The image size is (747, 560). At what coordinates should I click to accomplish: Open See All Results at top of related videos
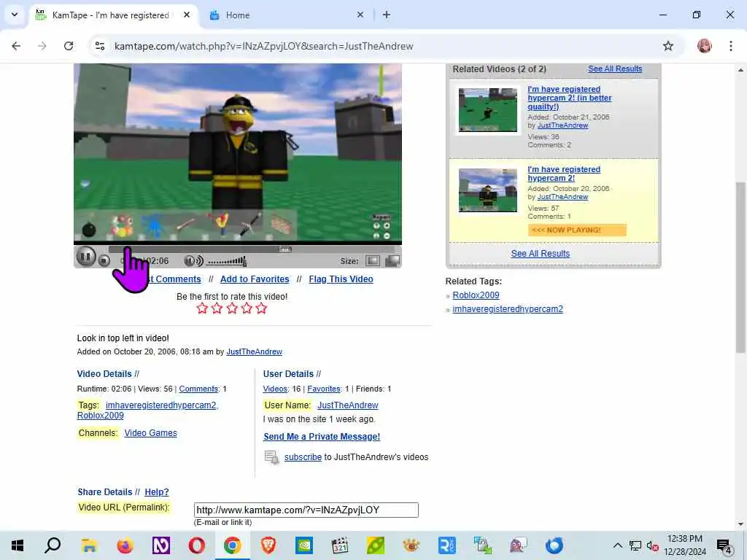click(x=615, y=69)
